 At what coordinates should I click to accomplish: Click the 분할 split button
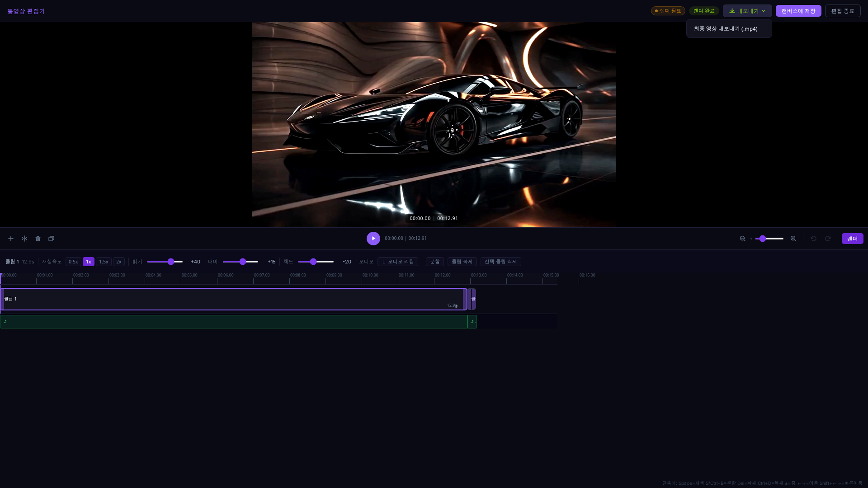click(x=435, y=262)
